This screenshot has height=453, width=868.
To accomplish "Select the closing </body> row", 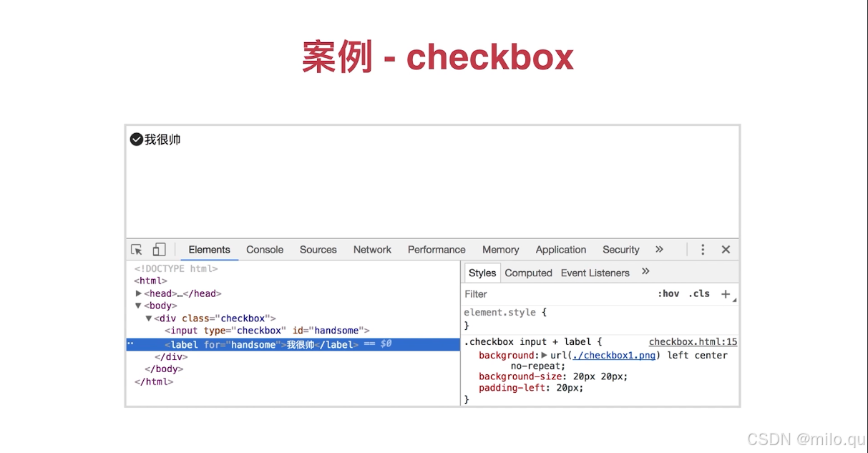I will [164, 369].
